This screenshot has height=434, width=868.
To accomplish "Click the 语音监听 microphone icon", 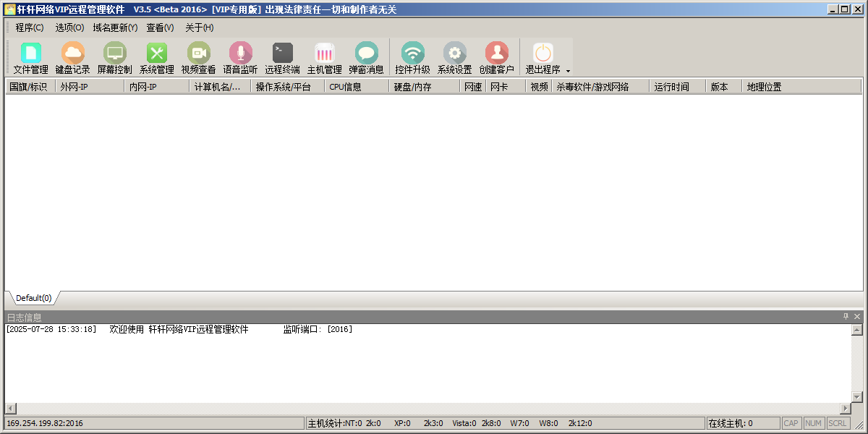I will (240, 58).
